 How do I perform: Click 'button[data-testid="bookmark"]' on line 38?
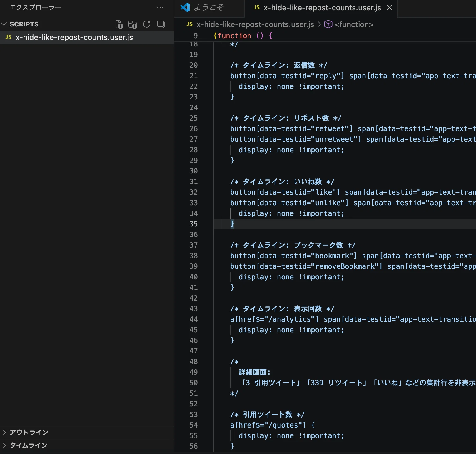(x=293, y=256)
